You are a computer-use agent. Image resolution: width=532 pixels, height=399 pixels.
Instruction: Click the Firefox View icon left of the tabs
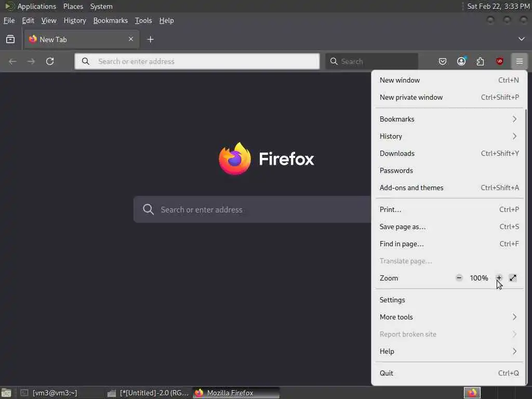point(10,39)
